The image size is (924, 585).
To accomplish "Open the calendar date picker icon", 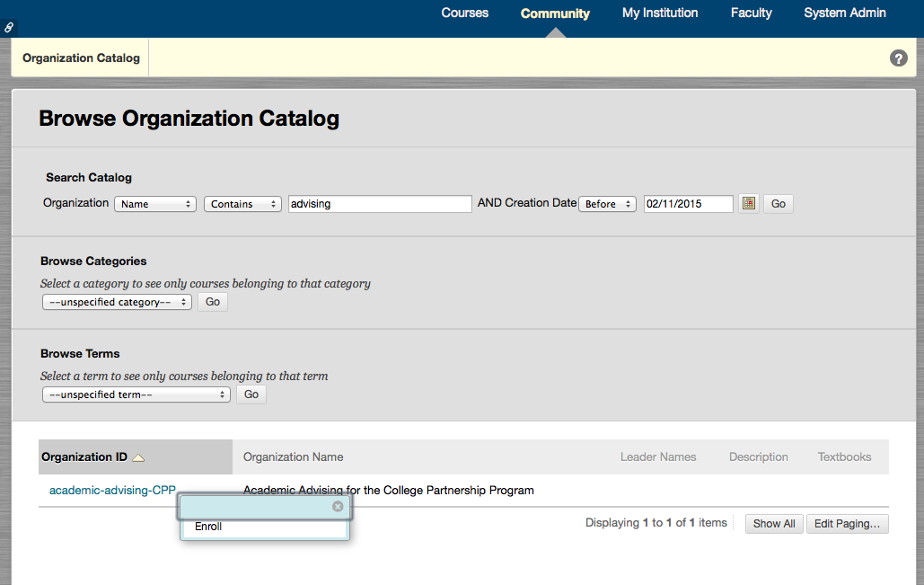I will 748,204.
